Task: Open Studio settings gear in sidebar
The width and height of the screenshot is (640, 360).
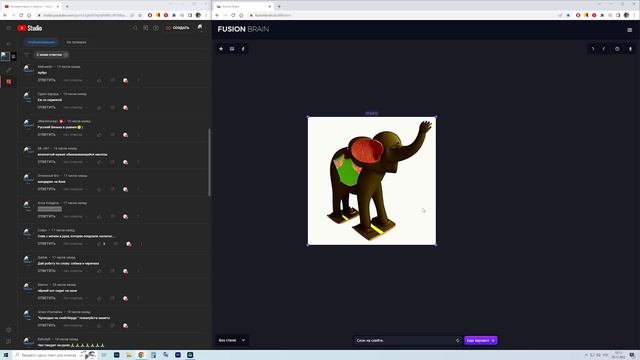Action: coord(9,330)
